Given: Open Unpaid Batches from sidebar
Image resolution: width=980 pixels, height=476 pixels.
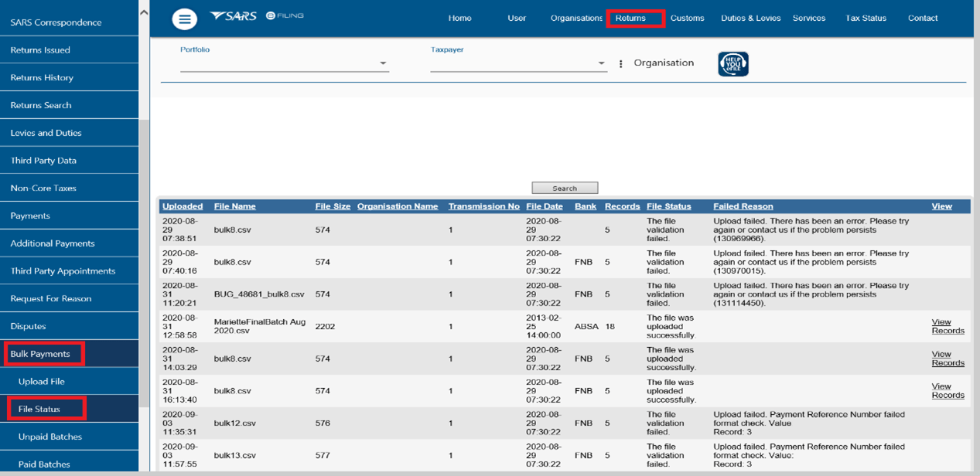Looking at the screenshot, I should (50, 437).
